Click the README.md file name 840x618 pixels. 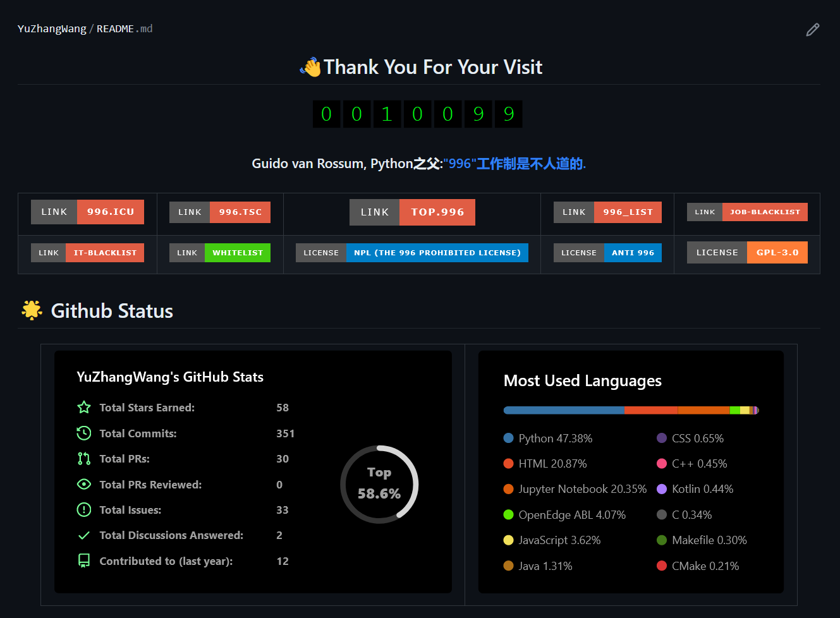125,29
